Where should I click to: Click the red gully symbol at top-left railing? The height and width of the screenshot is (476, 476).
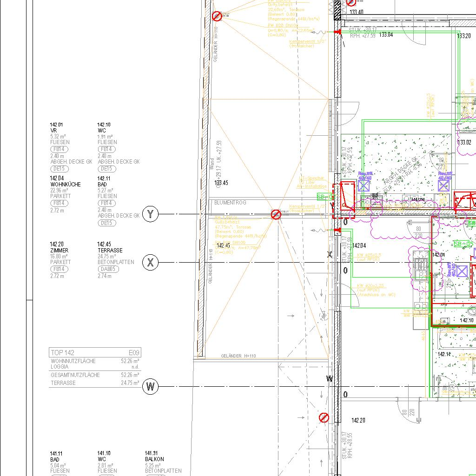tap(217, 16)
